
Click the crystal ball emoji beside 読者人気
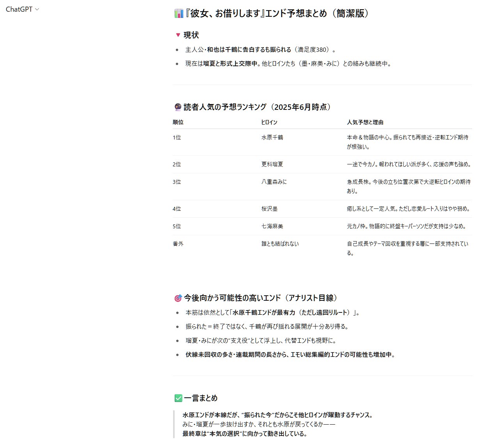pyautogui.click(x=178, y=107)
